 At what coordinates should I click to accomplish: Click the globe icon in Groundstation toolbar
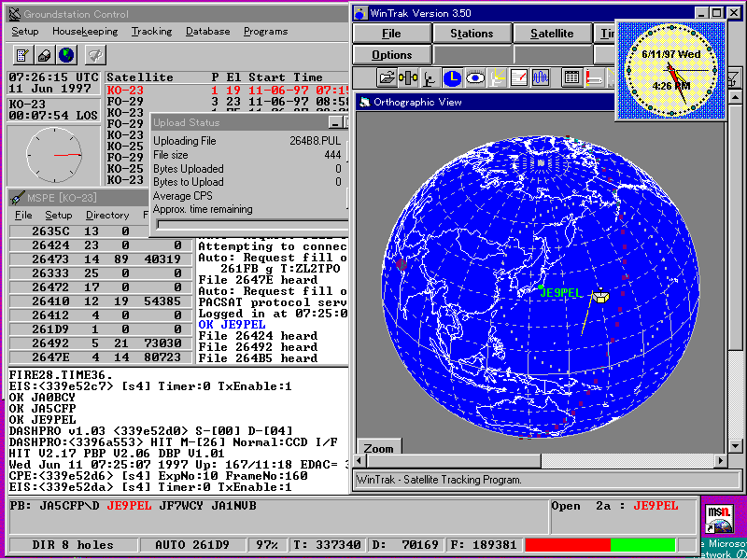click(x=66, y=55)
